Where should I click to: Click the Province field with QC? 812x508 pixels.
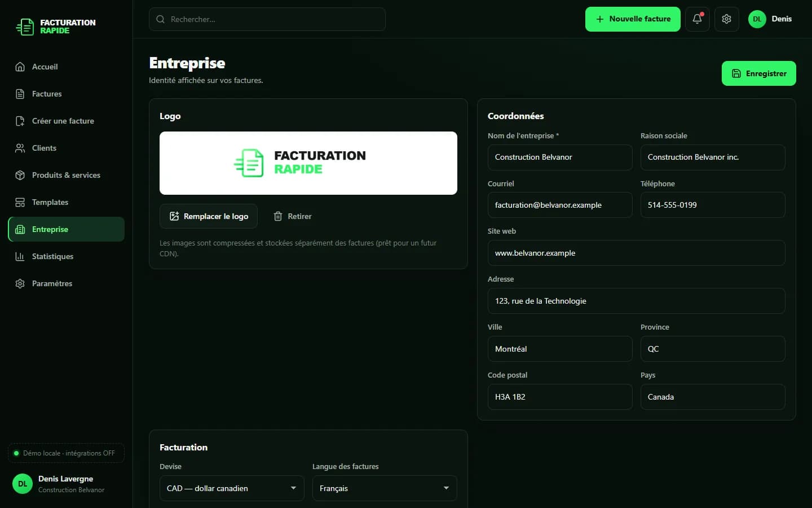click(713, 349)
